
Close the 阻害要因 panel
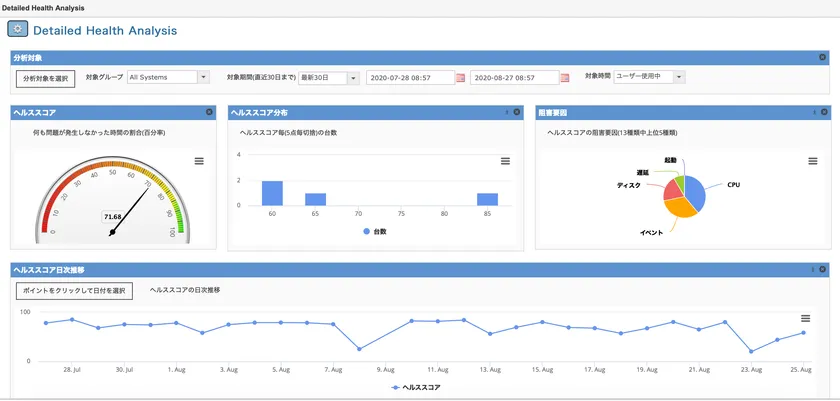point(822,112)
